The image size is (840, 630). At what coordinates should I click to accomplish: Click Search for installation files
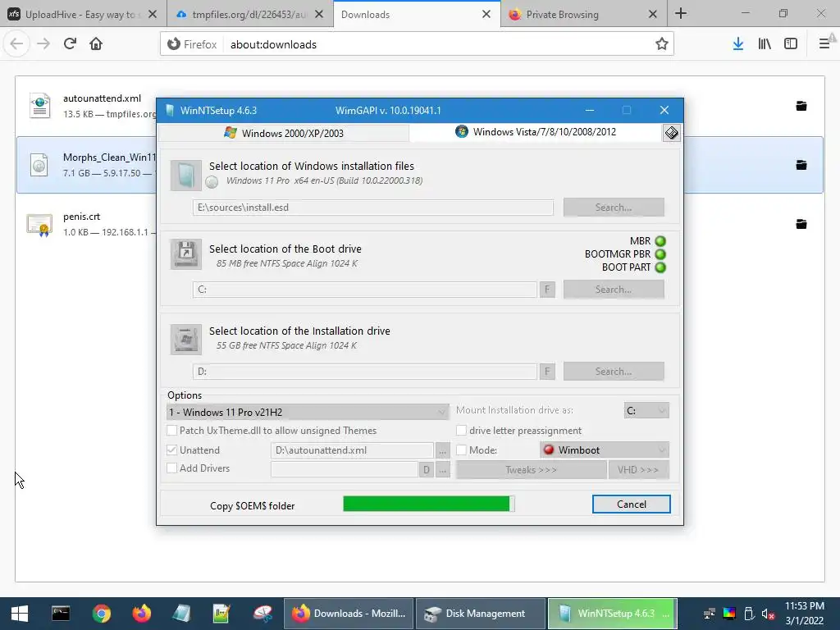coord(614,208)
